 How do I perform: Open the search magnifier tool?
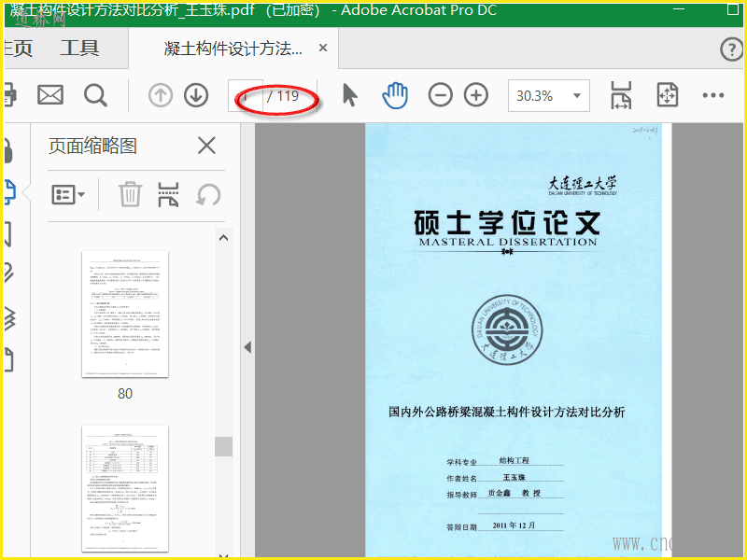[95, 95]
